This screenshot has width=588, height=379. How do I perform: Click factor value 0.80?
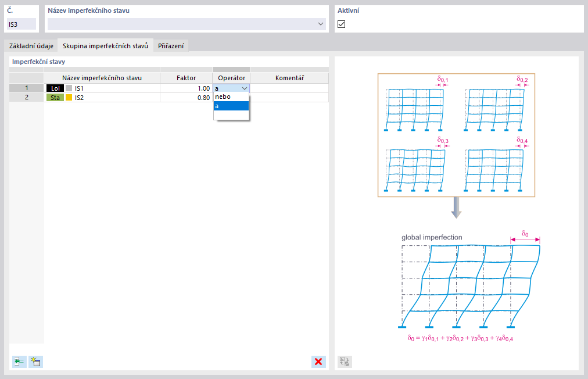(x=187, y=98)
